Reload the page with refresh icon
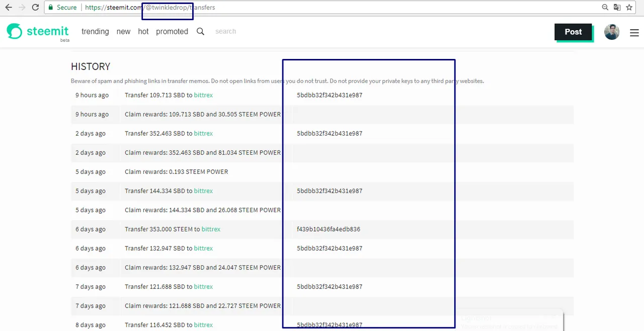Viewport: 644px width, 331px height. pyautogui.click(x=35, y=8)
